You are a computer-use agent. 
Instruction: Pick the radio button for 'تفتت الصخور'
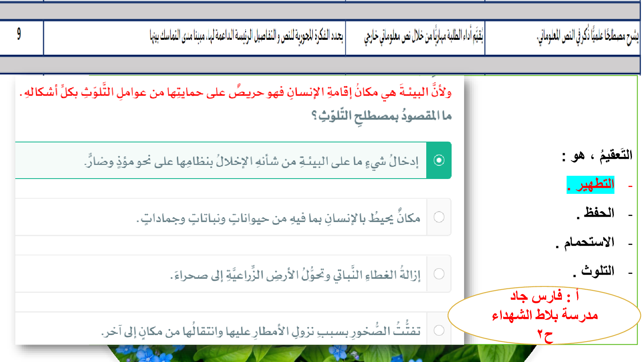[439, 331]
